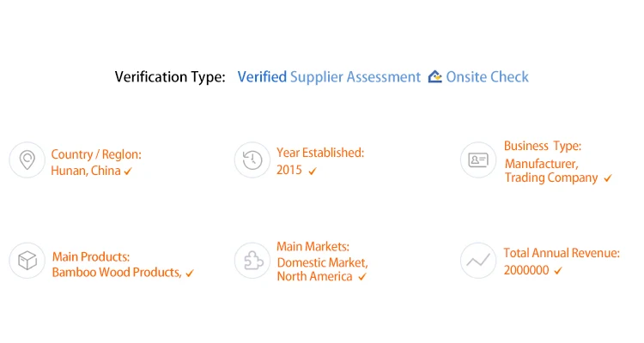Select the Year Established label
644x343 pixels.
pos(320,153)
